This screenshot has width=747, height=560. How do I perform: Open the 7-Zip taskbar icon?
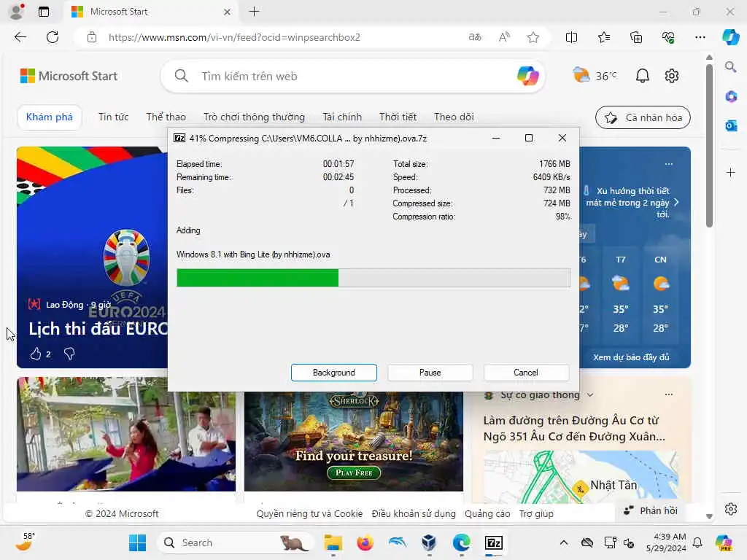click(x=494, y=542)
